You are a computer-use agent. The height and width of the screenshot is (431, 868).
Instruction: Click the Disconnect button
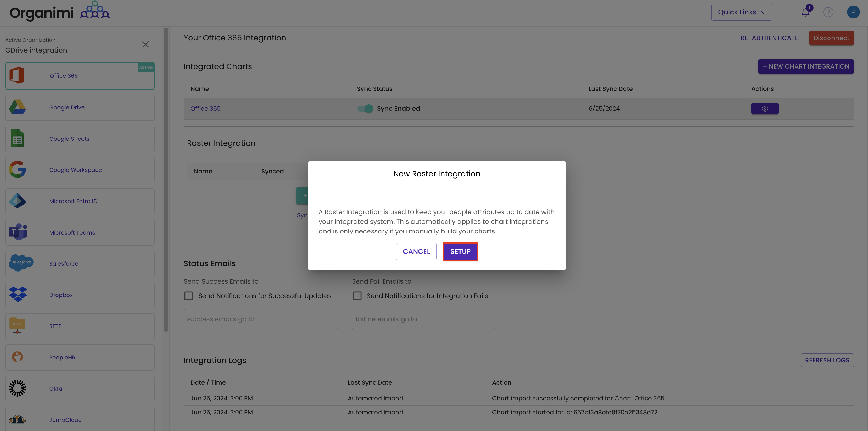[831, 38]
